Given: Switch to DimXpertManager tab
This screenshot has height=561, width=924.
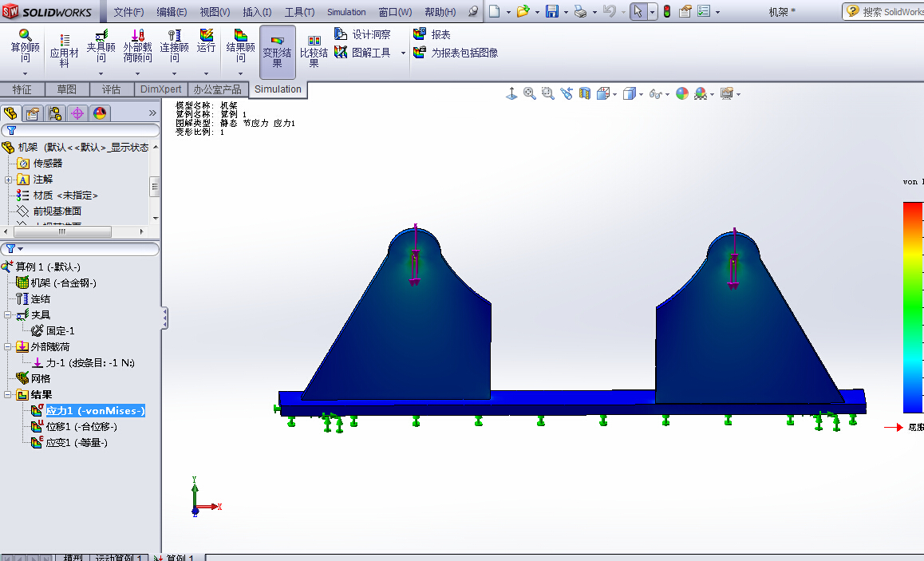Looking at the screenshot, I should pos(77,113).
